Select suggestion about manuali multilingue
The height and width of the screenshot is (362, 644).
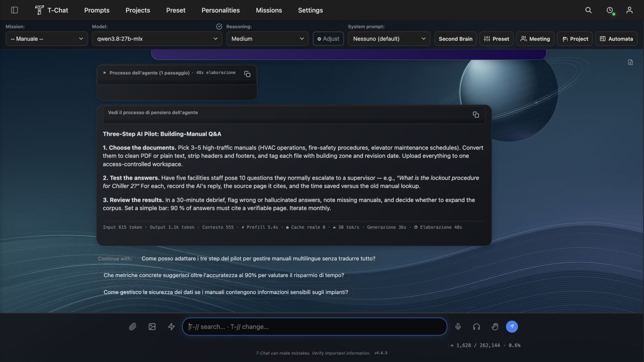[x=258, y=259]
